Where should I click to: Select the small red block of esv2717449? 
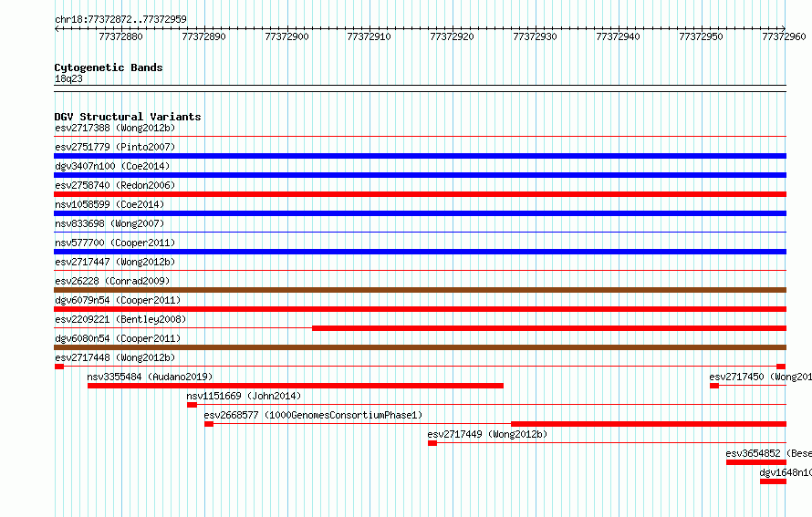[432, 443]
